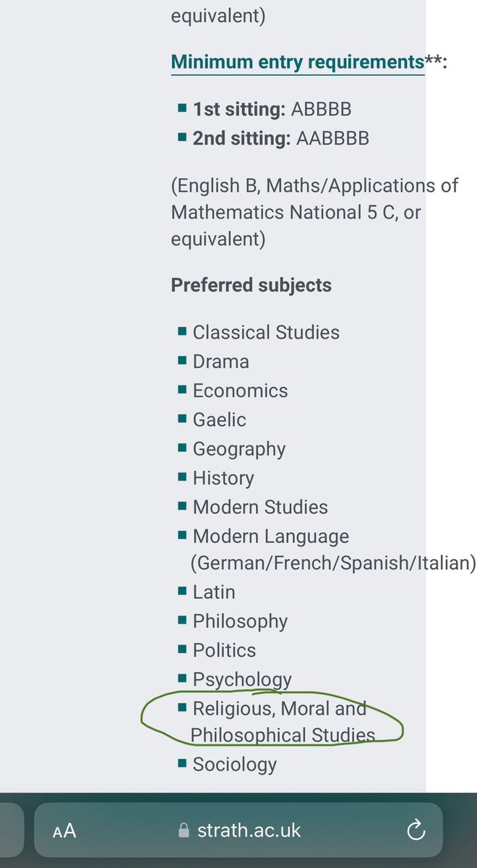Tap Politics in the subject list

(x=224, y=650)
